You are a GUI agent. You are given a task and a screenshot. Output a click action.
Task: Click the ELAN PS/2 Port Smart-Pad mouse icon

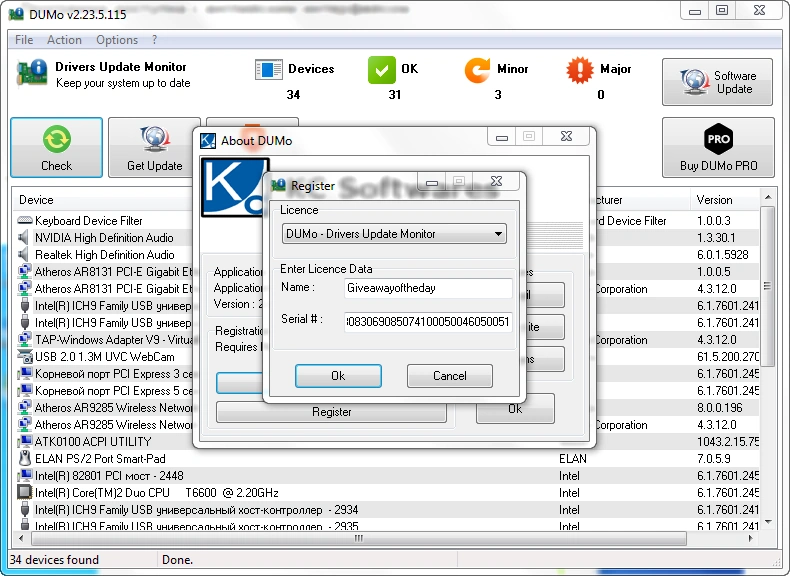[24, 458]
